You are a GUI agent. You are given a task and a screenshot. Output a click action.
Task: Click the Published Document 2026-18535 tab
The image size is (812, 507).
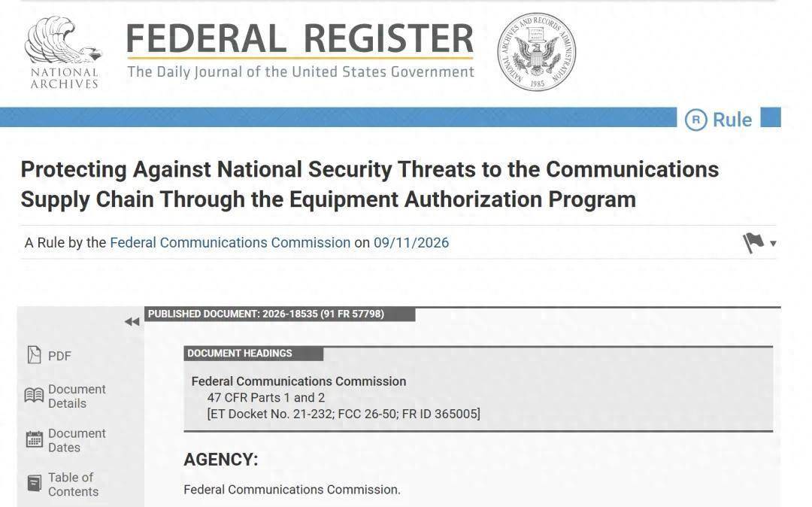tap(280, 314)
